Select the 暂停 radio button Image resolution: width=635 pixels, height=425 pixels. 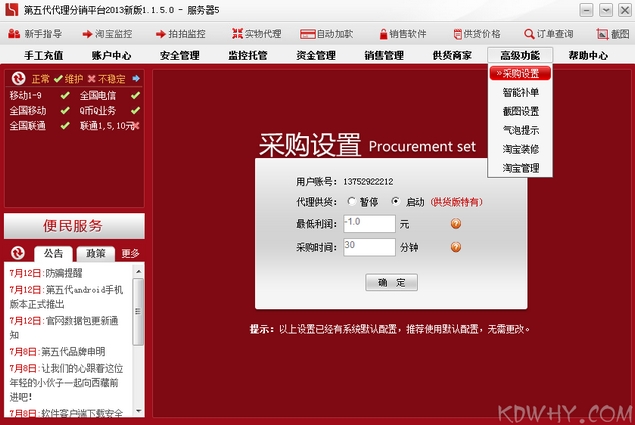[x=351, y=202]
